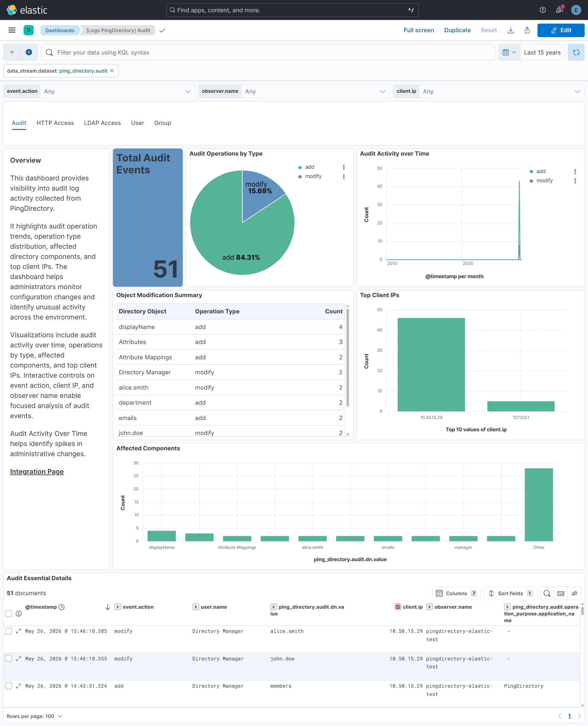Open display settings icon in data grid
The width and height of the screenshot is (588, 726).
click(x=575, y=593)
